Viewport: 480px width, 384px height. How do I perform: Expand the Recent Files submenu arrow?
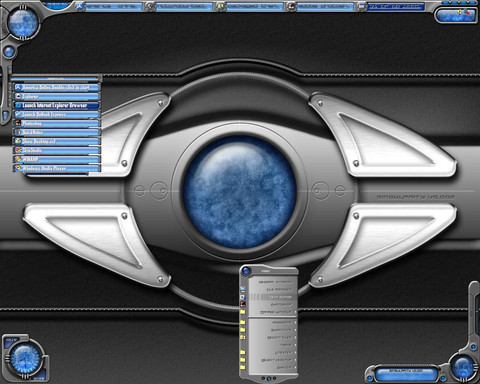click(x=295, y=338)
